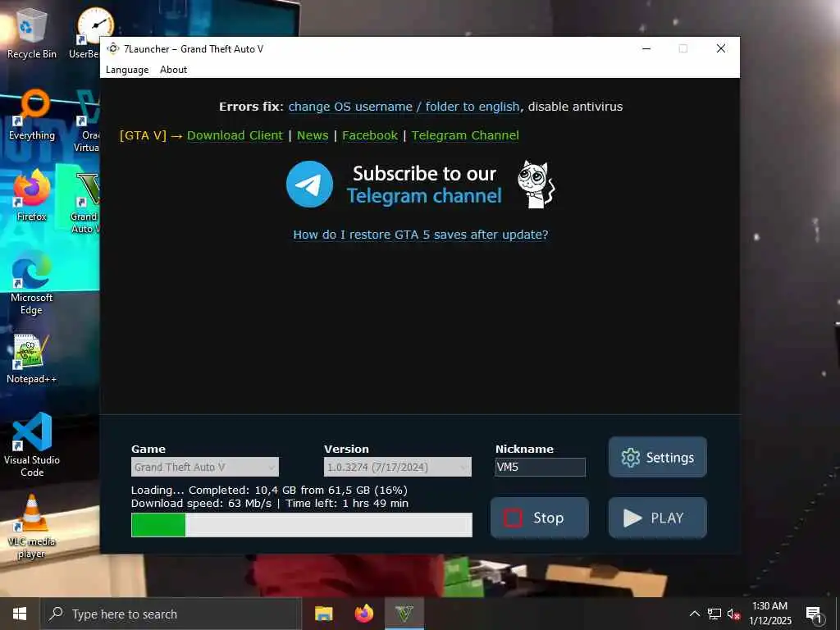Image resolution: width=840 pixels, height=630 pixels.
Task: Click the muted volume tray icon
Action: pos(733,614)
